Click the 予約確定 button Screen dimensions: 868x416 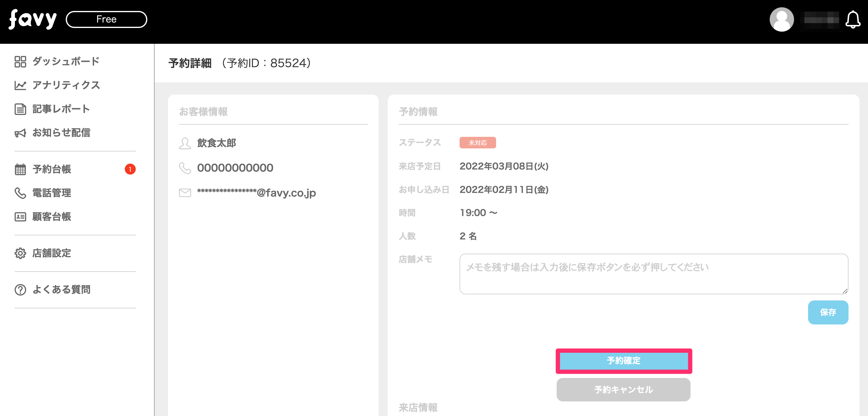pyautogui.click(x=623, y=361)
